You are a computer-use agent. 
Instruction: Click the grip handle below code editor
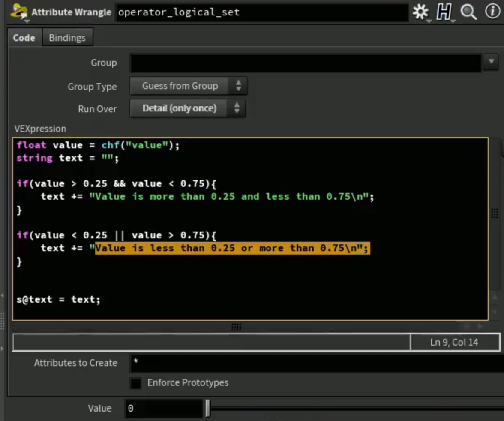236,327
